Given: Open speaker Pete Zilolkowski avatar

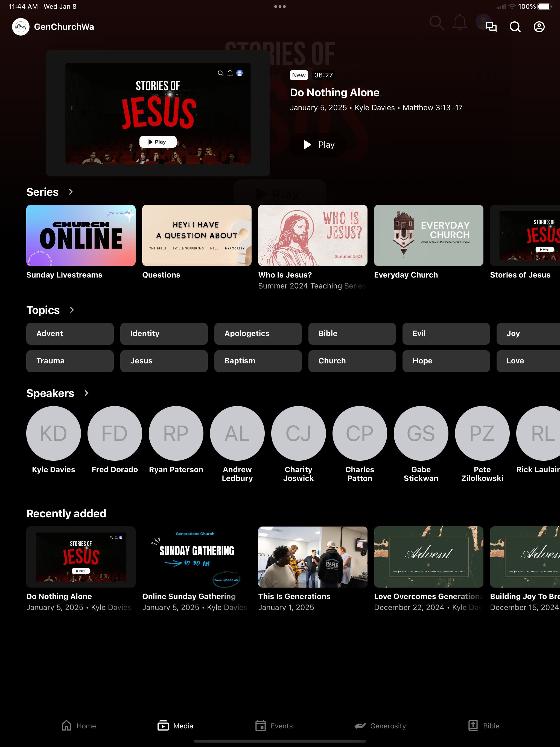Looking at the screenshot, I should [x=482, y=433].
